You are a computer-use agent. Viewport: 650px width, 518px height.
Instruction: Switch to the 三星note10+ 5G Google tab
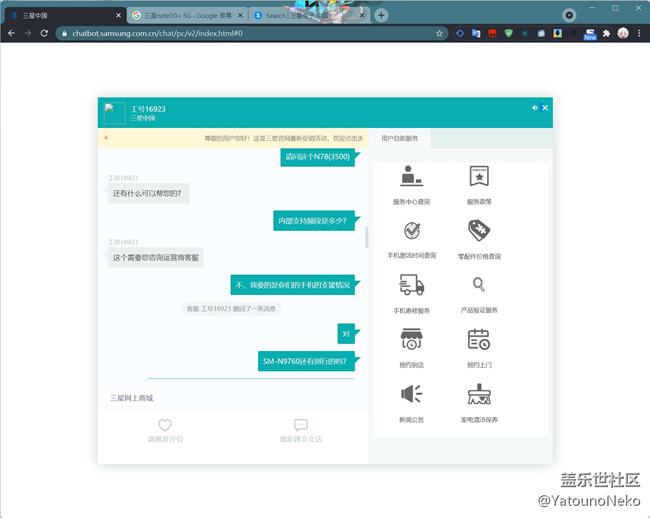pos(187,16)
